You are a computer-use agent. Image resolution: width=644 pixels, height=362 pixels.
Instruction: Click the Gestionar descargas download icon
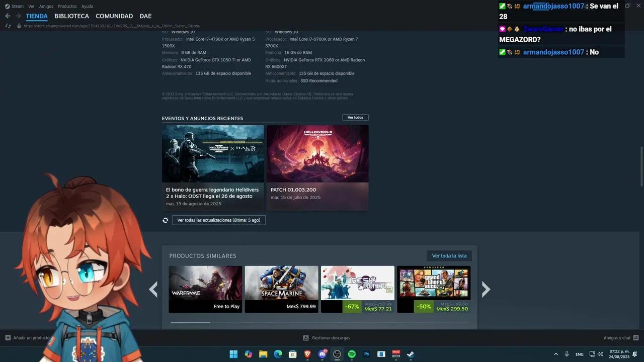pyautogui.click(x=306, y=338)
